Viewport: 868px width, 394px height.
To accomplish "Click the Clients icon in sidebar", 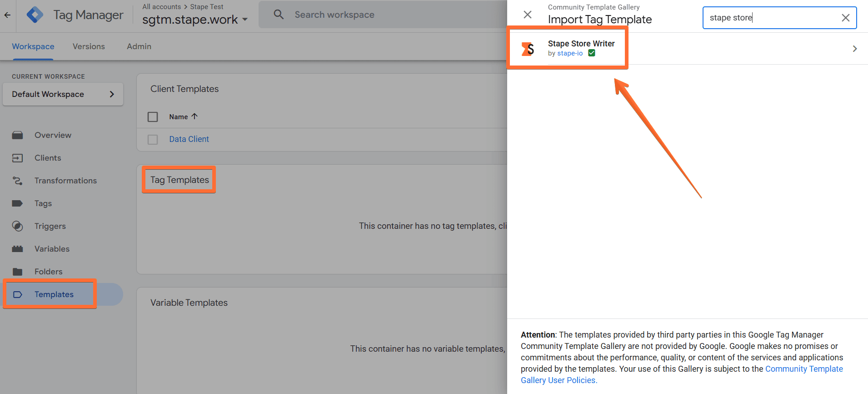I will point(18,158).
